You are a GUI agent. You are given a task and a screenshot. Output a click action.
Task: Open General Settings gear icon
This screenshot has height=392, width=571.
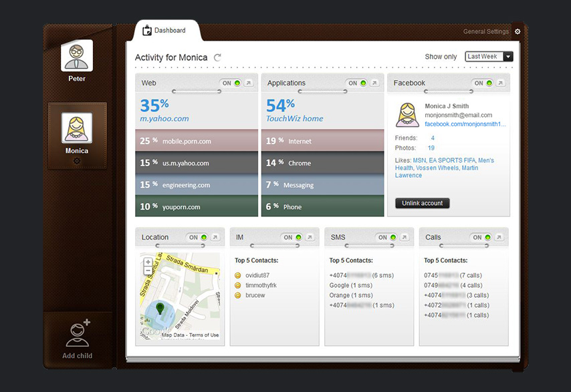tap(518, 31)
